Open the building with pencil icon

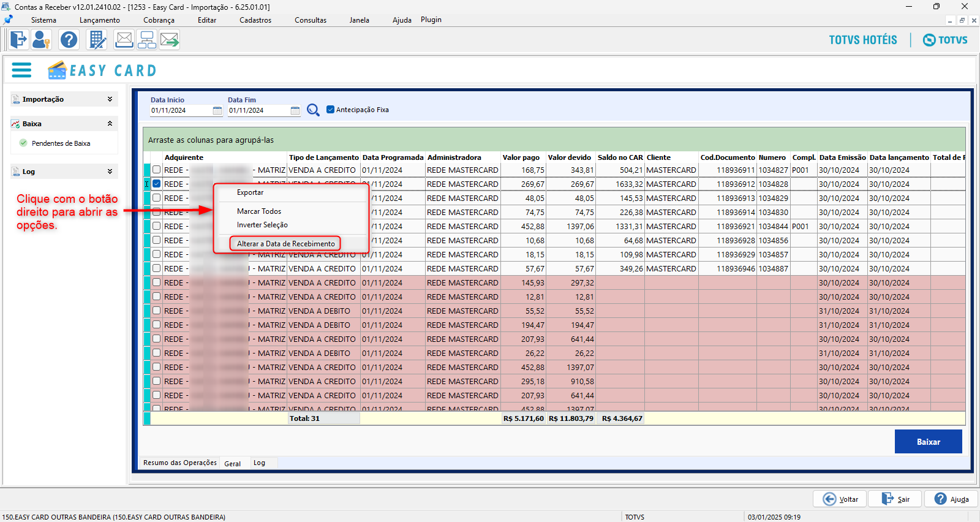(97, 40)
